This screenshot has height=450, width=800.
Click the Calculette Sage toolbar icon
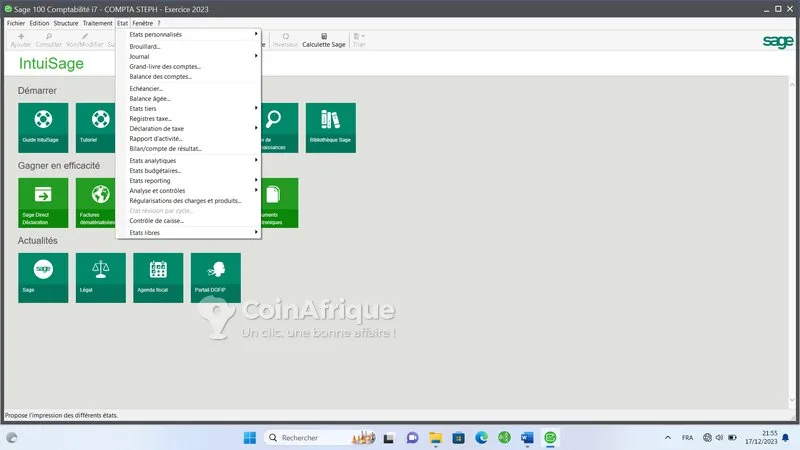coord(323,40)
